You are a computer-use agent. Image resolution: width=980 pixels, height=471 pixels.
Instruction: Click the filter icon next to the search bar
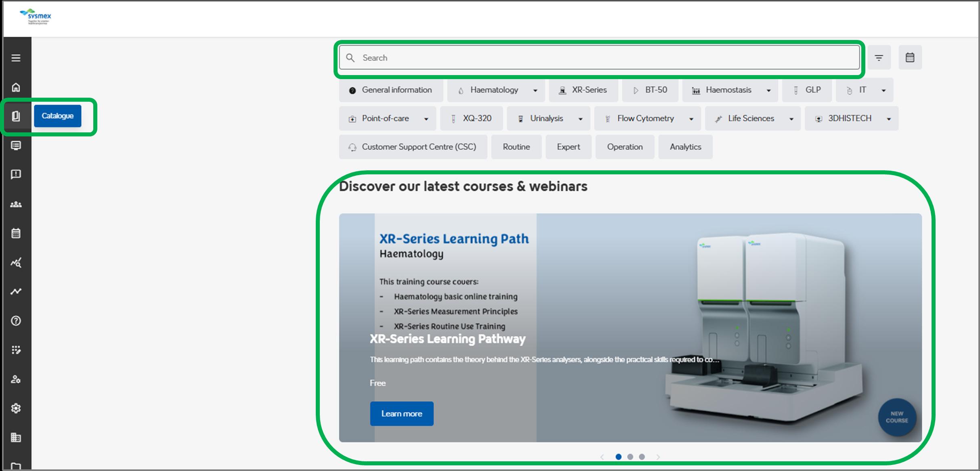click(879, 58)
